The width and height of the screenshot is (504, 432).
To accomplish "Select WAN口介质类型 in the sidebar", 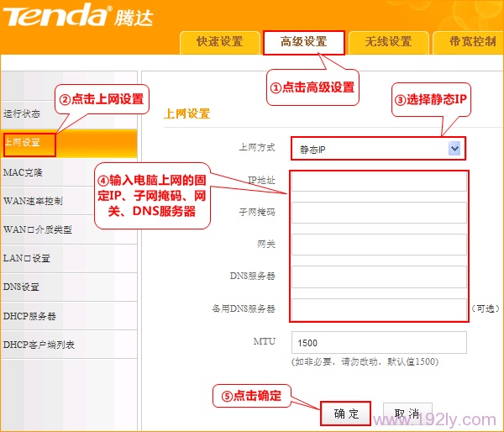I will coord(37,229).
